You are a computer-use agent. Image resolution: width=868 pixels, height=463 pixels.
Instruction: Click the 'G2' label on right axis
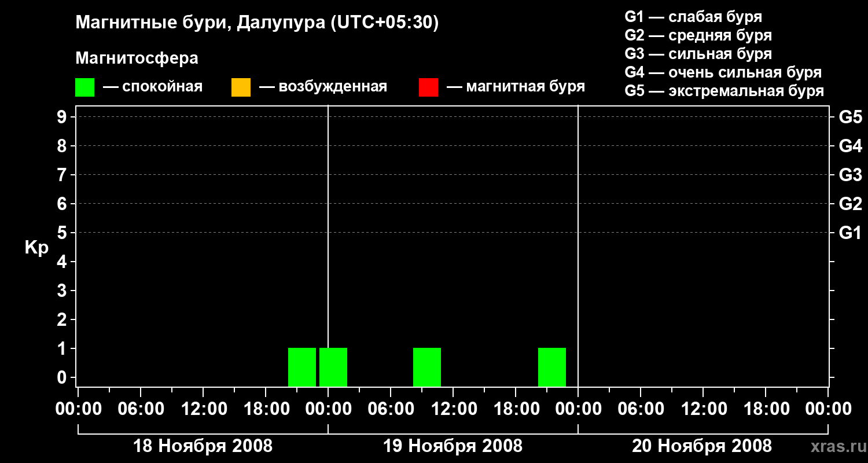click(850, 204)
